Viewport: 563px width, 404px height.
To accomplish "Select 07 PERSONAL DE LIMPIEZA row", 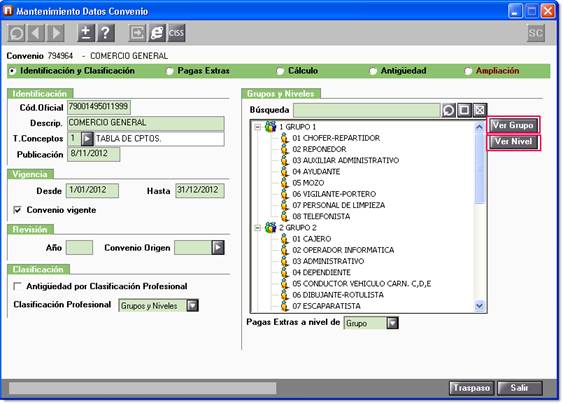I will point(338,205).
